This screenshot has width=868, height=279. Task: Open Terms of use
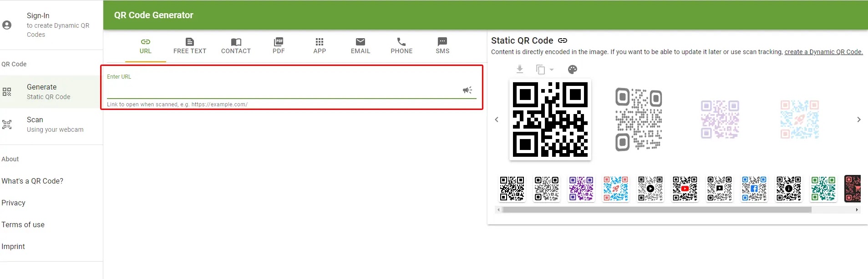[x=23, y=224]
